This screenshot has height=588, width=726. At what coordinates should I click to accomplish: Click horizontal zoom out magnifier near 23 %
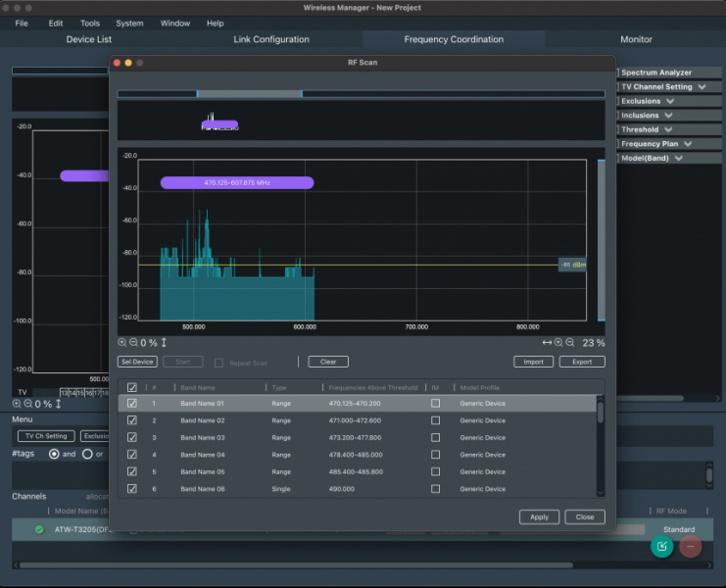point(569,342)
